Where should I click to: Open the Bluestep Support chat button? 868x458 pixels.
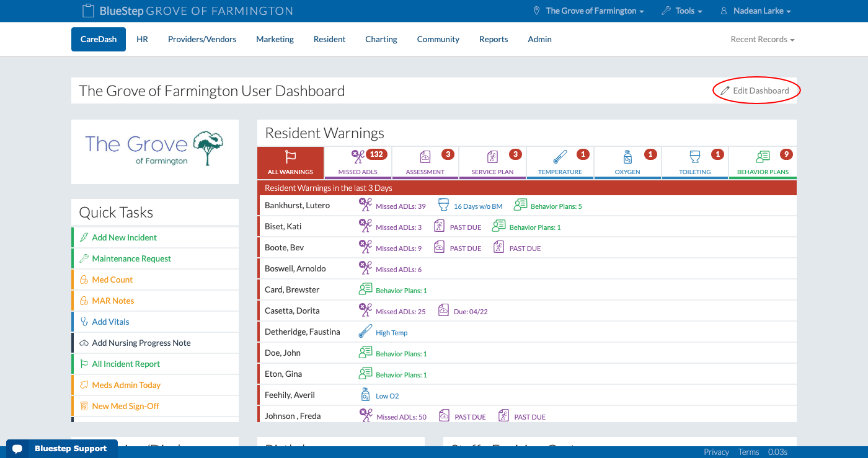click(61, 449)
